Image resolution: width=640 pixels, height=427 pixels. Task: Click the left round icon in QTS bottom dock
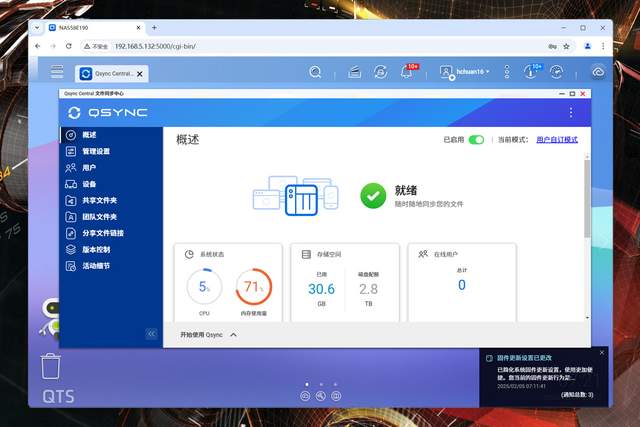(305, 396)
